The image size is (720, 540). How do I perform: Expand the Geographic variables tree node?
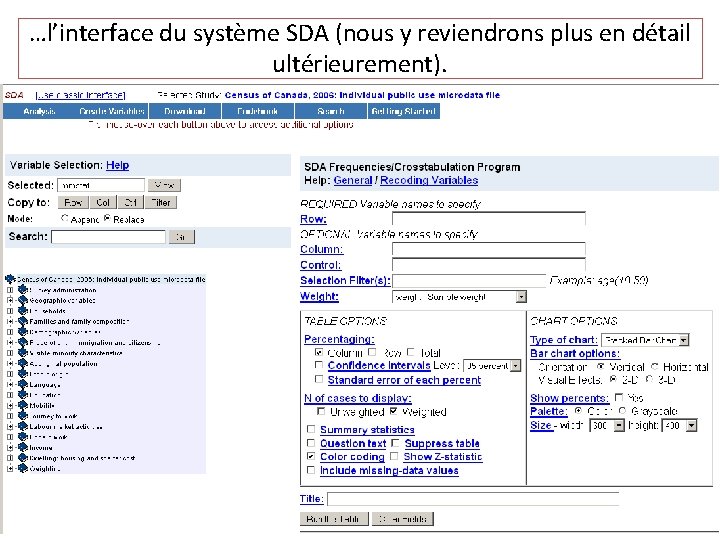point(10,300)
